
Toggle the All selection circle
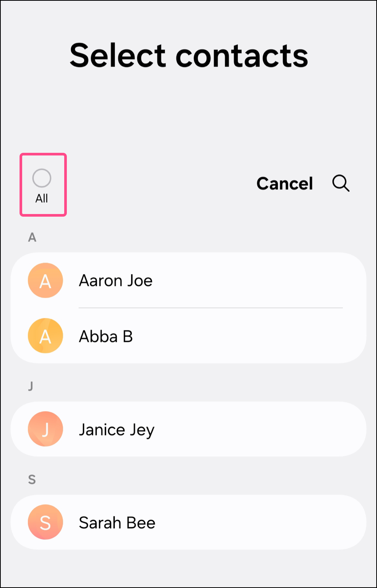point(42,178)
